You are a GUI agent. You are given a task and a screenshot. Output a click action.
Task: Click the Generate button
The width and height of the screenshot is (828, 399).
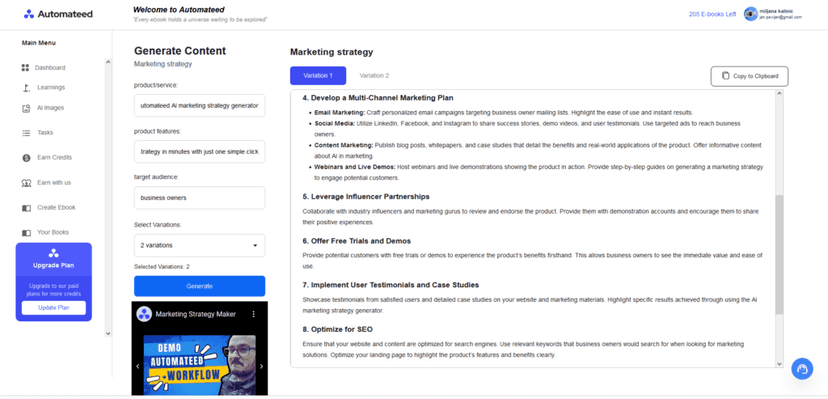(x=200, y=286)
